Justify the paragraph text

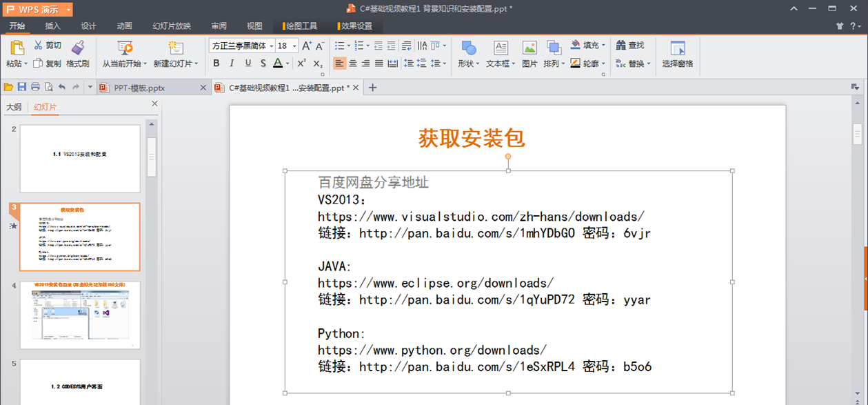tap(379, 63)
